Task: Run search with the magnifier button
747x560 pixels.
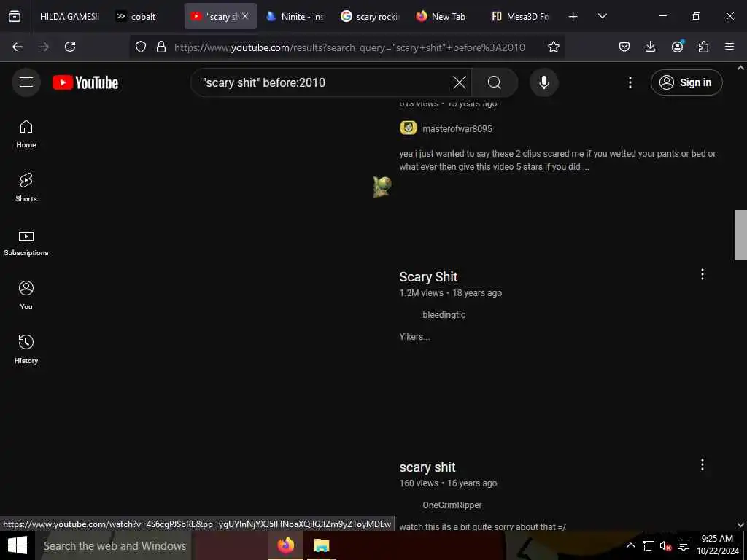Action: (495, 82)
